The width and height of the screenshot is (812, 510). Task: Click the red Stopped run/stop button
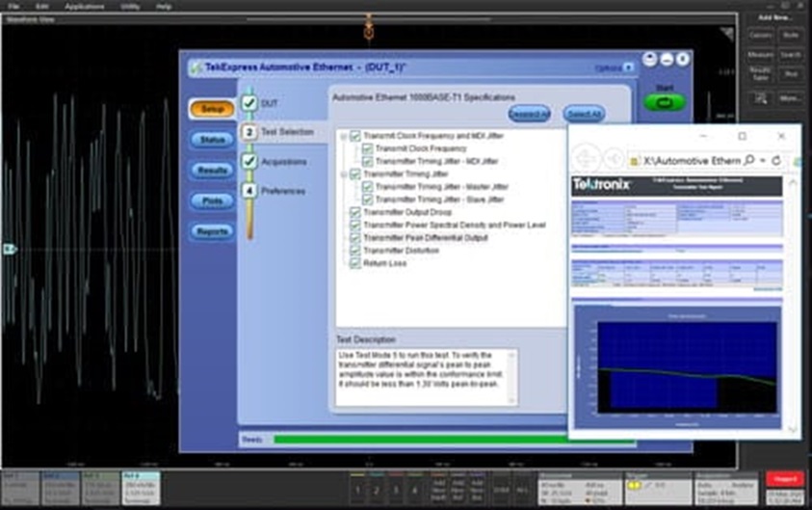(785, 479)
